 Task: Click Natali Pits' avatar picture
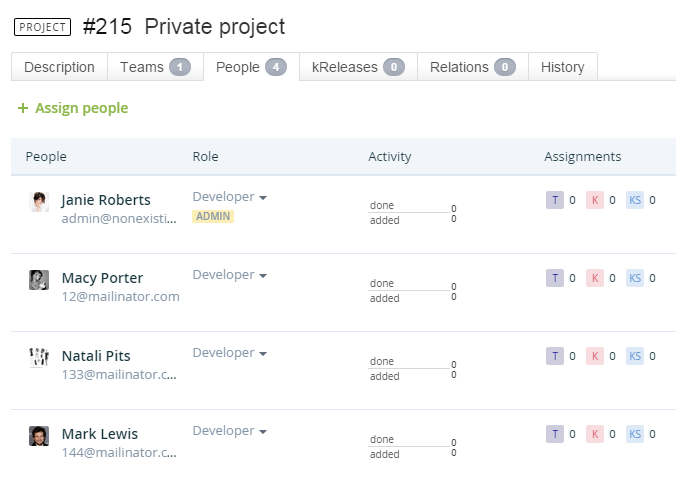pyautogui.click(x=39, y=358)
